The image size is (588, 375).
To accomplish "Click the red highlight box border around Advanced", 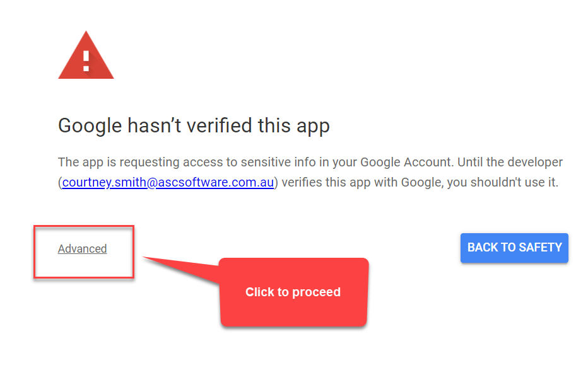I will point(84,227).
